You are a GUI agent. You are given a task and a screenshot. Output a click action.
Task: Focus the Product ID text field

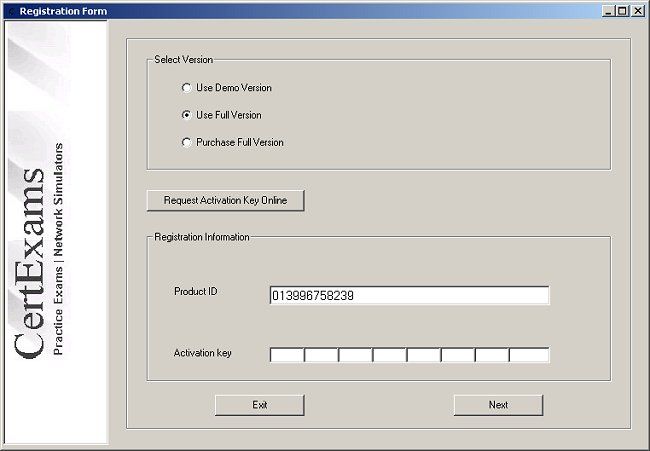409,296
